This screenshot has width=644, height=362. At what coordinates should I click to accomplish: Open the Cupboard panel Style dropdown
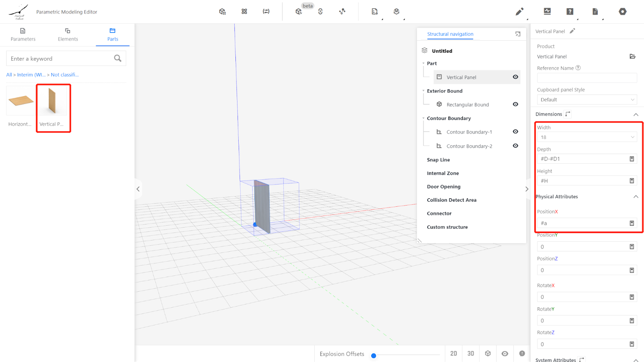click(x=586, y=100)
